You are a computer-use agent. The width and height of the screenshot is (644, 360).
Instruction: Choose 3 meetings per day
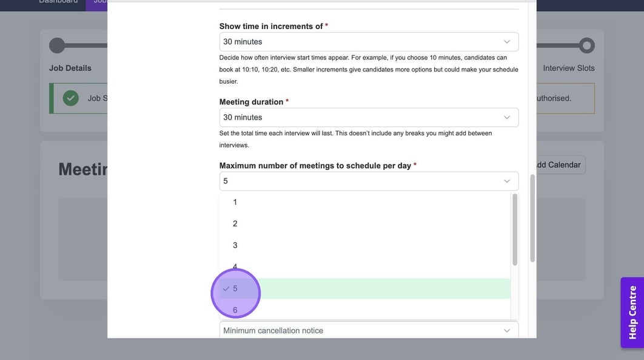(235, 245)
